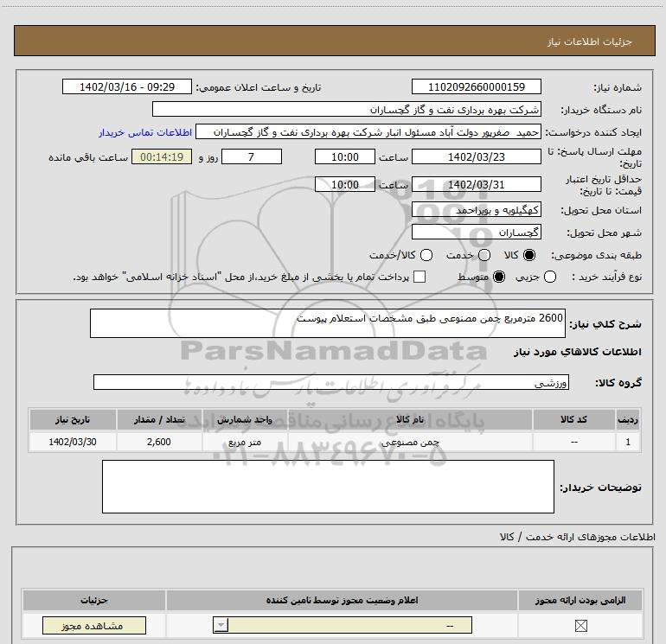This screenshot has height=644, width=666.
Task: Click the buyer name field شرکت بهره برداری
Action: click(x=347, y=109)
